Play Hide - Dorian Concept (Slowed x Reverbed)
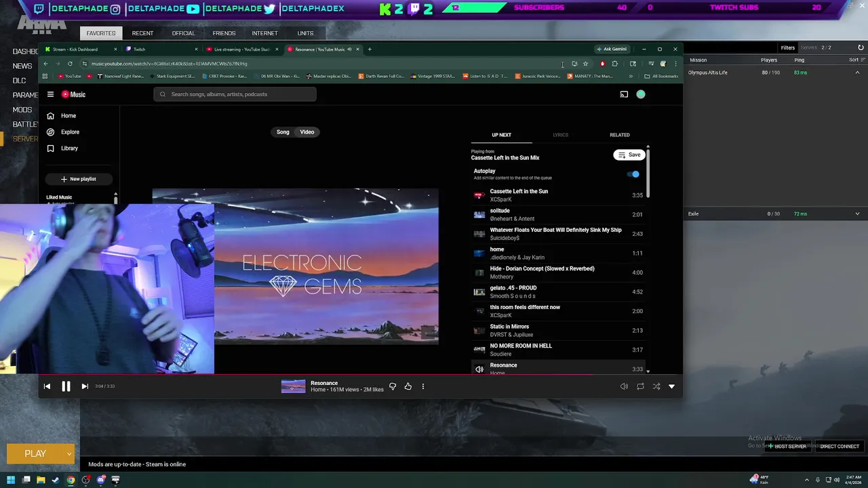868x488 pixels. click(x=558, y=272)
